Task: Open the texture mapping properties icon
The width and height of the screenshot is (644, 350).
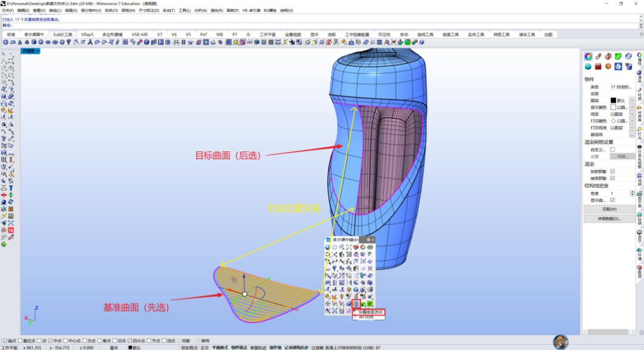Action: tap(608, 57)
